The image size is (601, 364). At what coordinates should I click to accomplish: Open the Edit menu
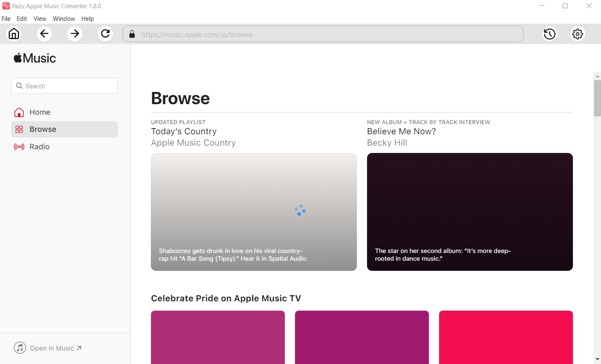click(22, 19)
